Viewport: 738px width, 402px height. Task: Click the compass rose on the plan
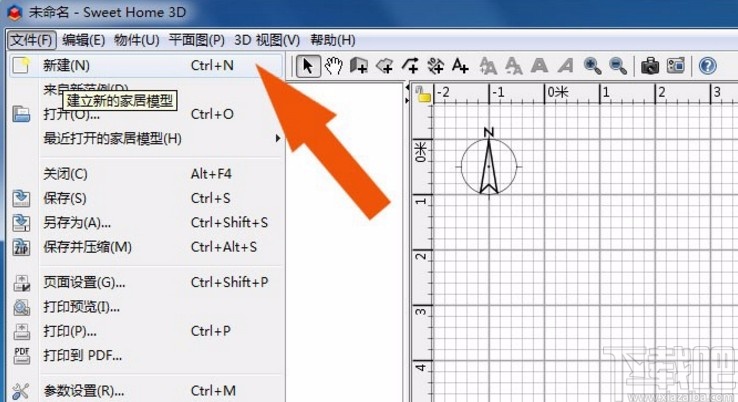(489, 162)
